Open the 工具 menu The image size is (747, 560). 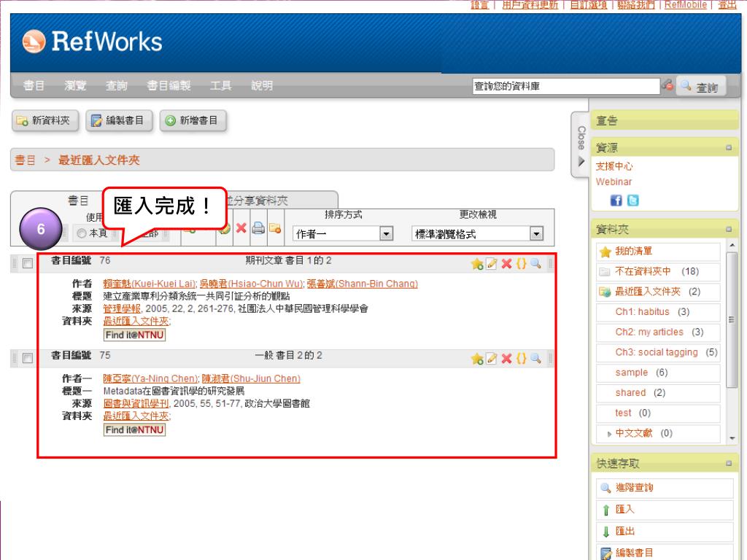[x=220, y=86]
